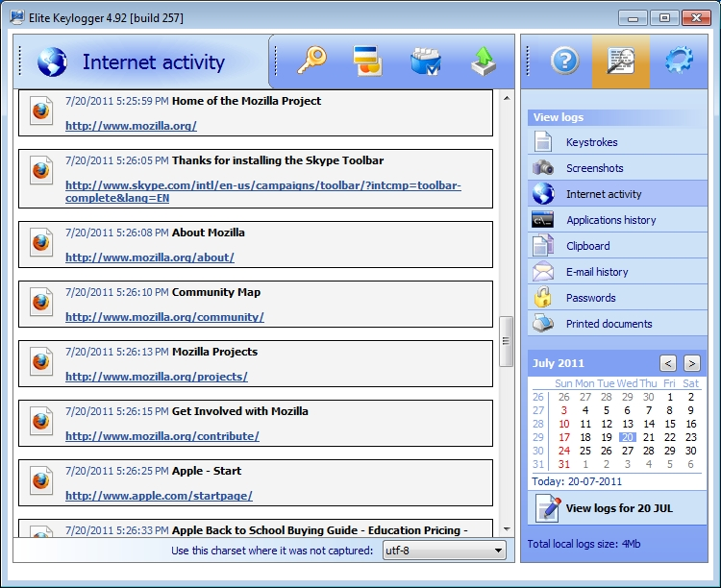The image size is (721, 588).
Task: Select July 31 in the calendar
Action: 564,464
